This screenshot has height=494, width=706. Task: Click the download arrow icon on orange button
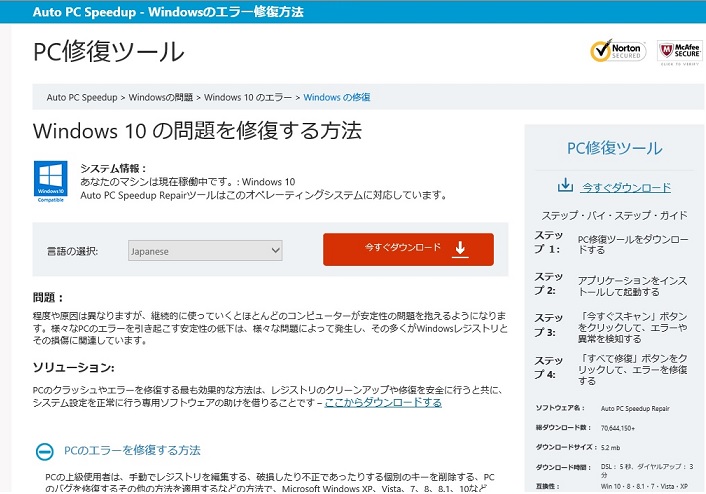coord(460,248)
